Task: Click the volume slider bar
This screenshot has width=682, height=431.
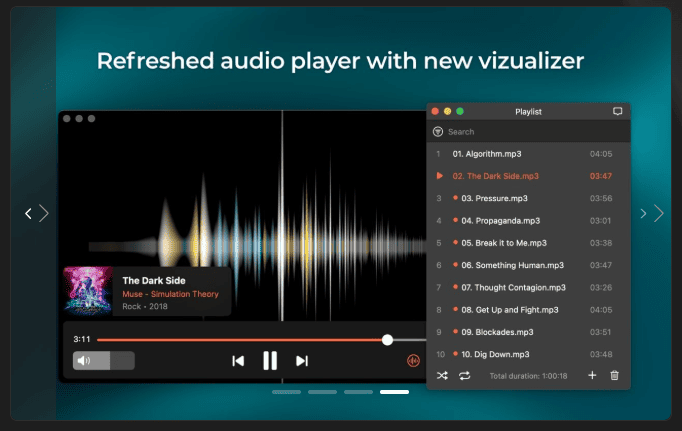Action: tap(104, 361)
